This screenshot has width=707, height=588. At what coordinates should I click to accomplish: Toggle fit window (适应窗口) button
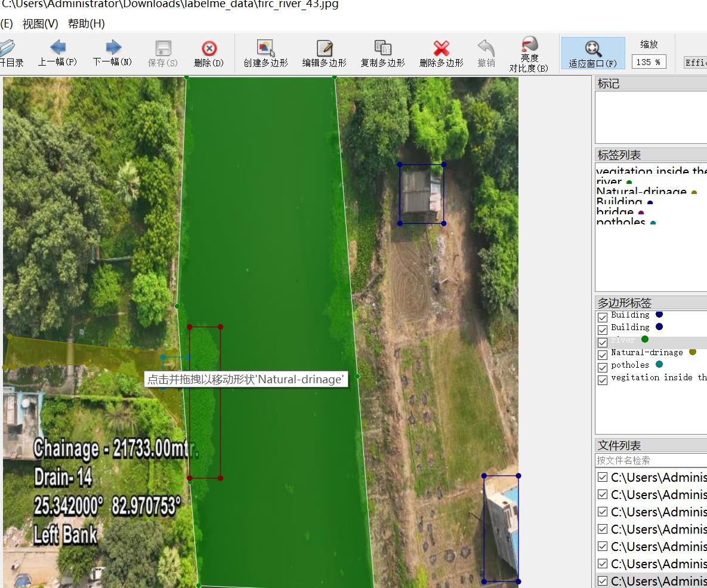pos(592,54)
